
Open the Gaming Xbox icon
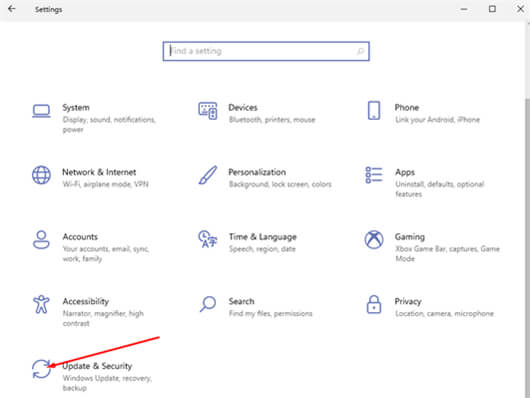click(x=374, y=239)
